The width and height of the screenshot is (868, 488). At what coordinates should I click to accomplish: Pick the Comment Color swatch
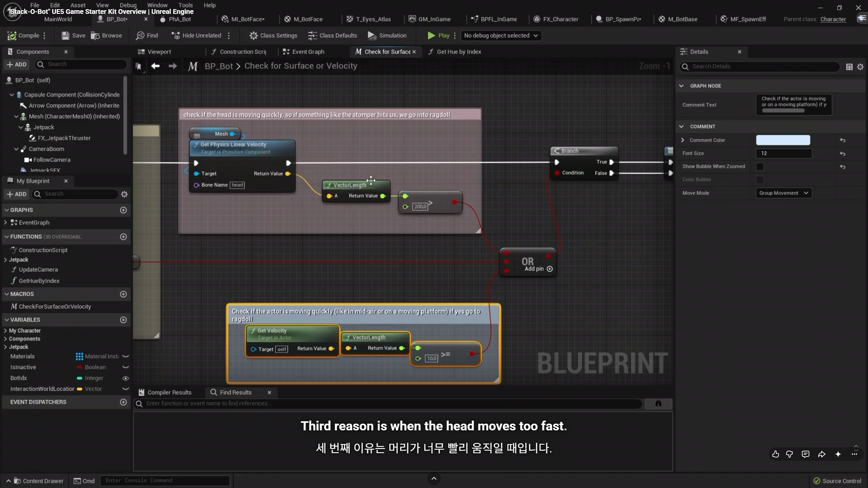[x=783, y=140]
